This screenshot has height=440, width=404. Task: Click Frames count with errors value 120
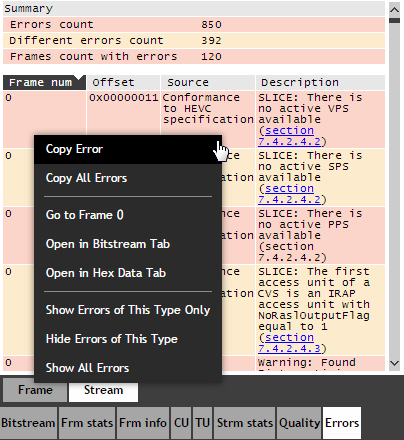(211, 57)
